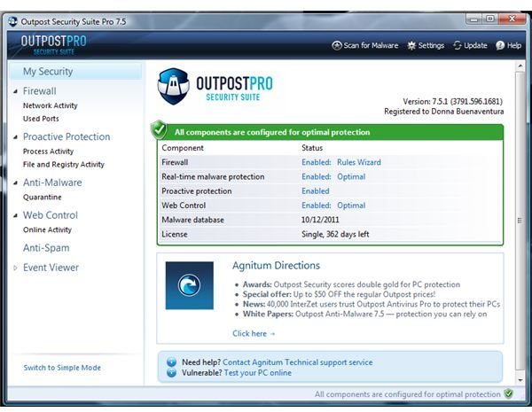Click the large OutpostPro shield logo
532x412 pixels.
click(x=174, y=86)
